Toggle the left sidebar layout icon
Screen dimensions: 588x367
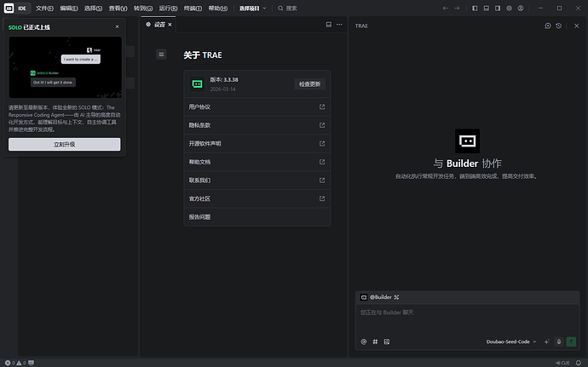475,9
